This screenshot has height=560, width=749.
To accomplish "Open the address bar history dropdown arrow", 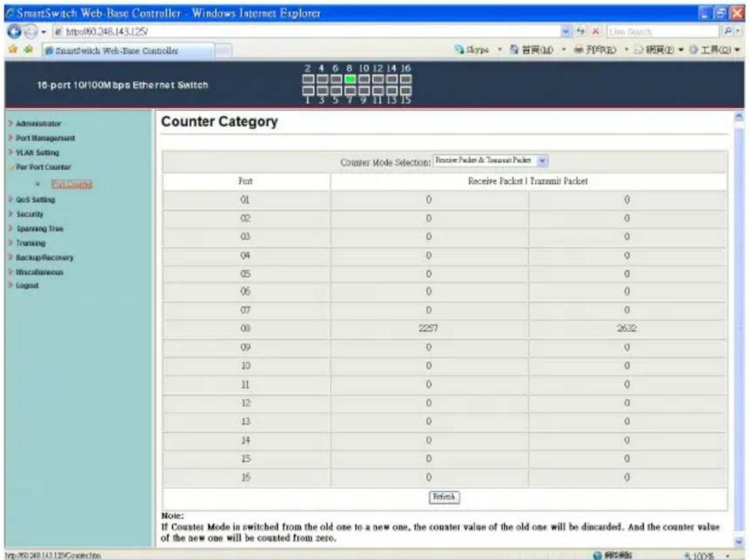I will point(566,31).
